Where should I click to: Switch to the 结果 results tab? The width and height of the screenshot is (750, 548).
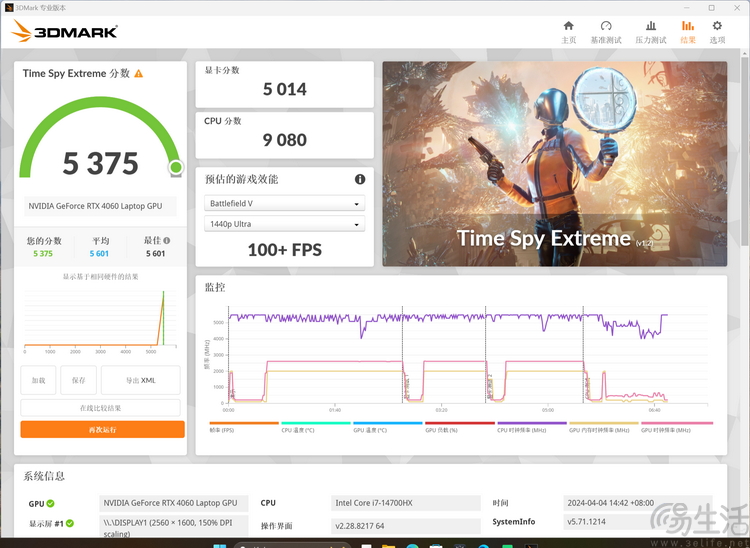687,31
